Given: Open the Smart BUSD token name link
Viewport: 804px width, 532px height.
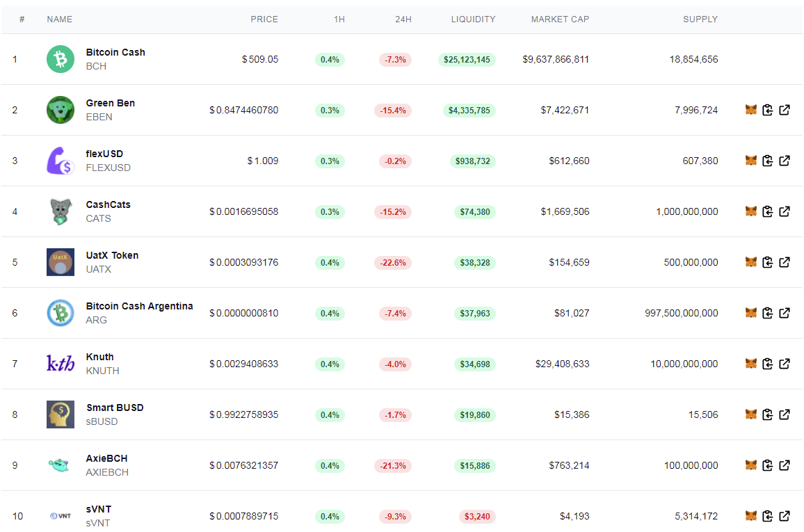Looking at the screenshot, I should coord(115,408).
